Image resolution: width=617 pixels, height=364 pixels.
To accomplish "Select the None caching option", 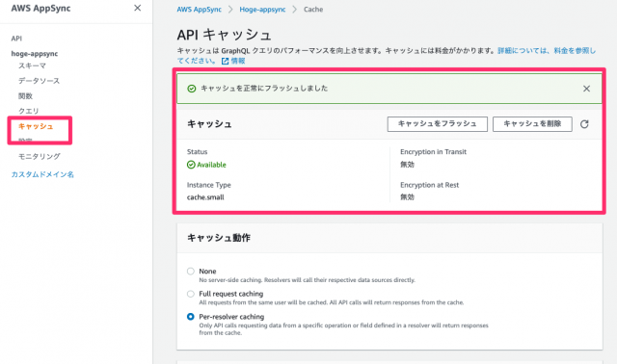I will pyautogui.click(x=191, y=272).
